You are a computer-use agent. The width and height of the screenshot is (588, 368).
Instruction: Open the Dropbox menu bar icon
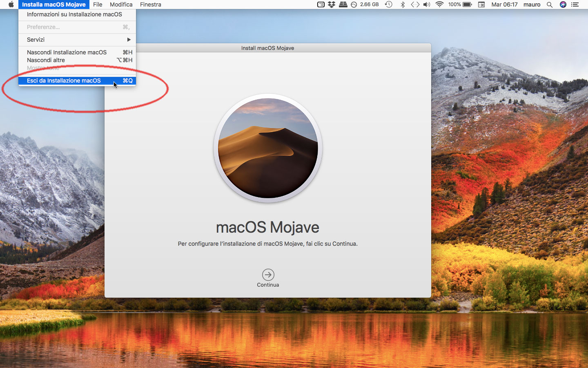[332, 4]
